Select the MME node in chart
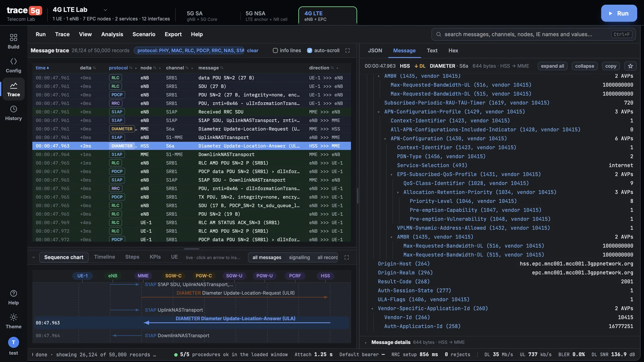The height and width of the screenshot is (362, 644). [x=143, y=276]
